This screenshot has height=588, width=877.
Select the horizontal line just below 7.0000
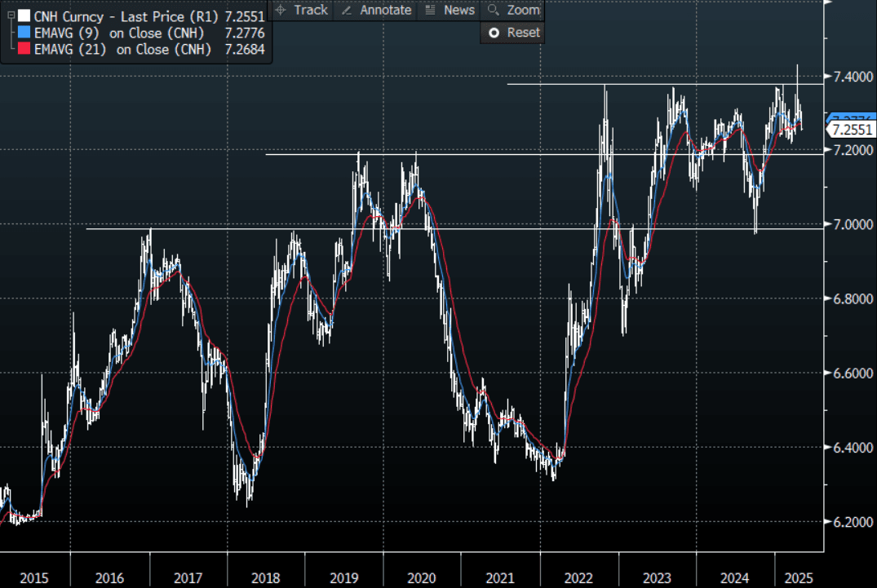pyautogui.click(x=408, y=229)
